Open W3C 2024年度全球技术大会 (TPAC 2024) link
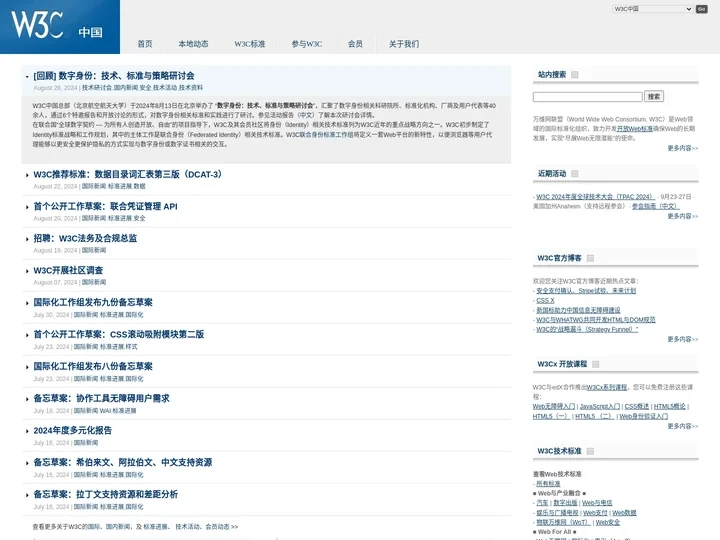 596,197
